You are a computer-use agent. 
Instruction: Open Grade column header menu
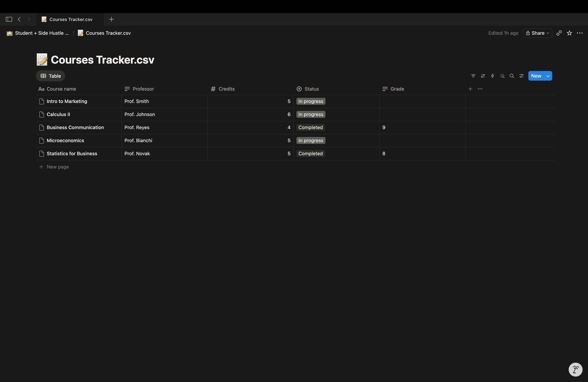422,89
